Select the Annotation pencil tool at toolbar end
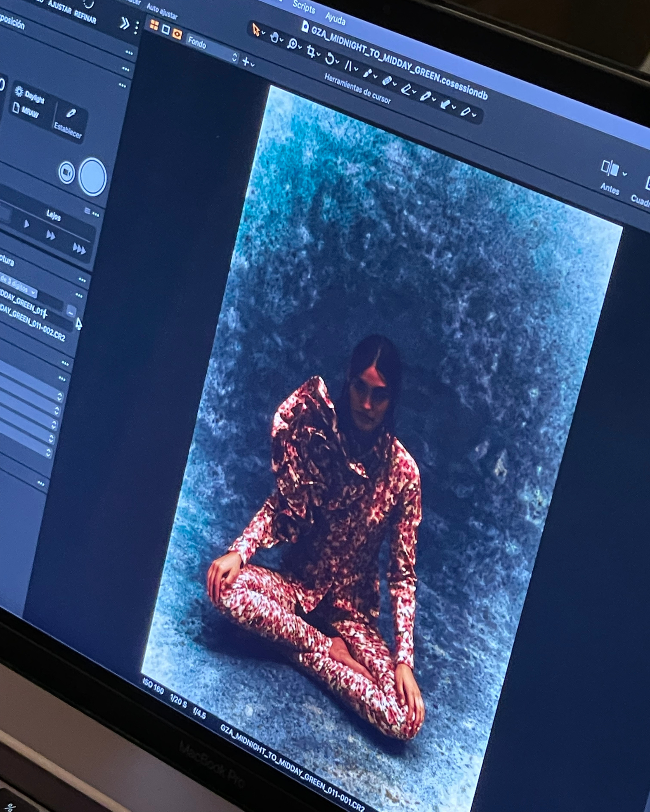 [x=465, y=112]
